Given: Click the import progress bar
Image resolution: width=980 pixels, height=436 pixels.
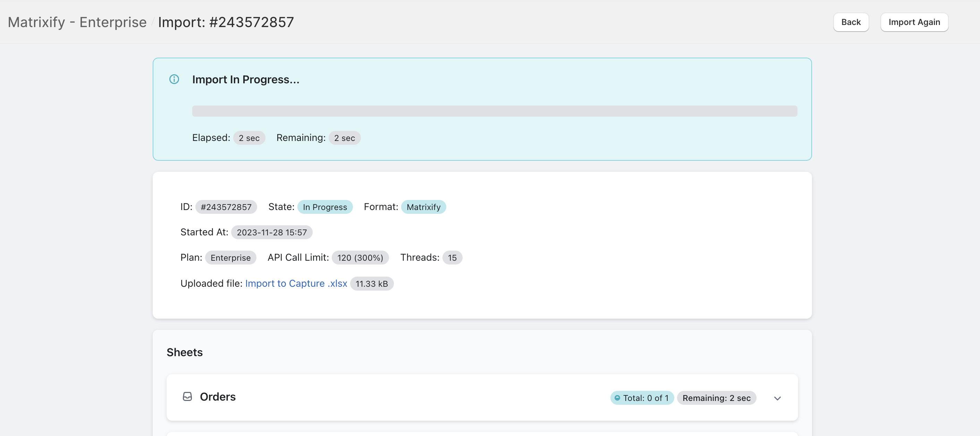Looking at the screenshot, I should click(495, 111).
